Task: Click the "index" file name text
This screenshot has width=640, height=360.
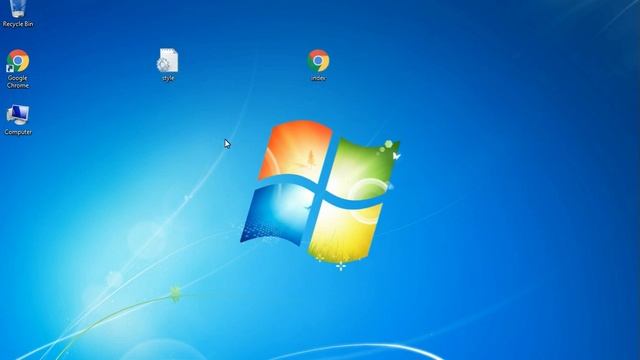Action: tap(318, 78)
